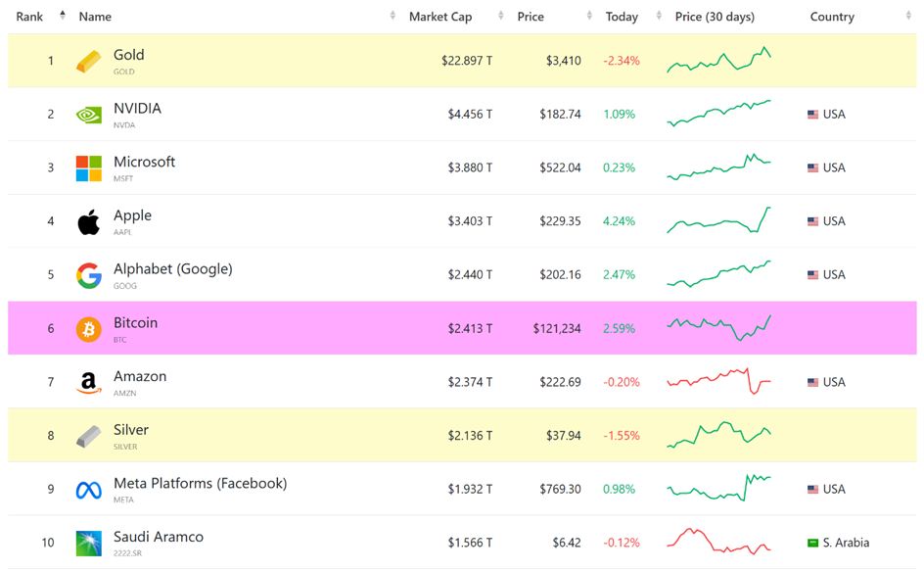Sort table by Price header
The height and width of the screenshot is (571, 924).
tap(531, 17)
